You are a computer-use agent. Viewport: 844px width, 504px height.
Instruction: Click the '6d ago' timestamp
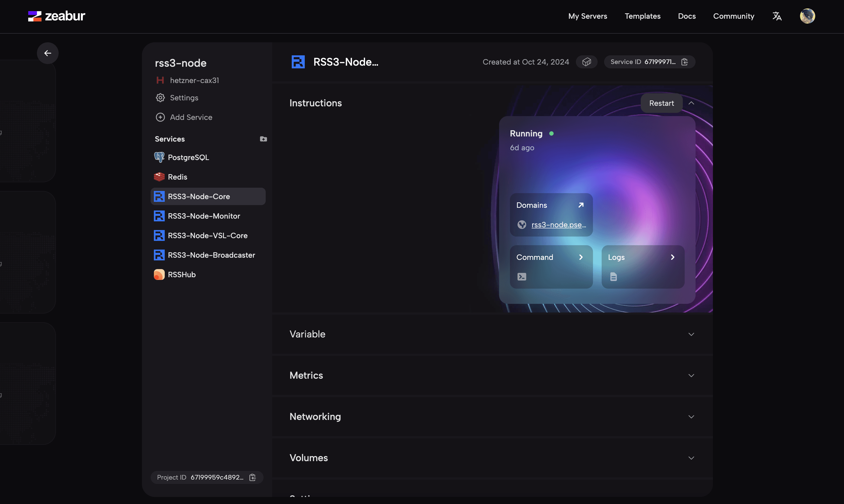pos(522,148)
